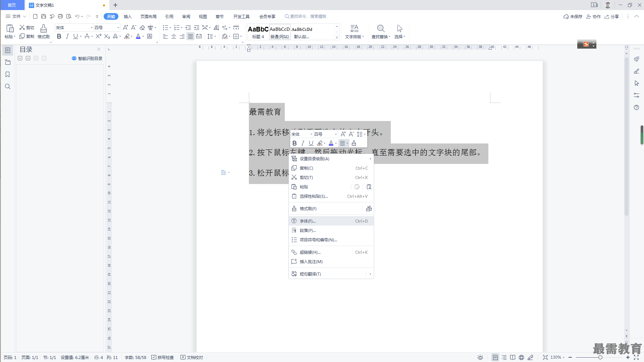This screenshot has height=362, width=644.
Task: Expand the 短句翻译 submenu arrow
Action: click(370, 274)
